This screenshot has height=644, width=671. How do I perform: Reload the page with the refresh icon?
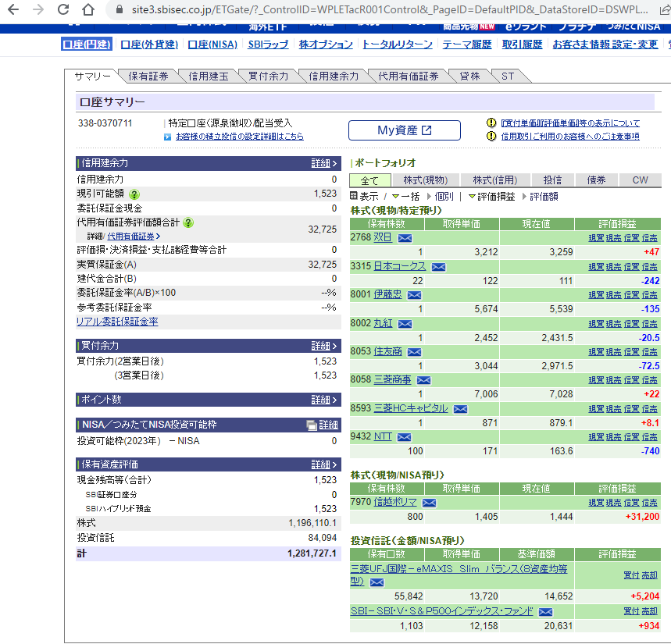63,9
